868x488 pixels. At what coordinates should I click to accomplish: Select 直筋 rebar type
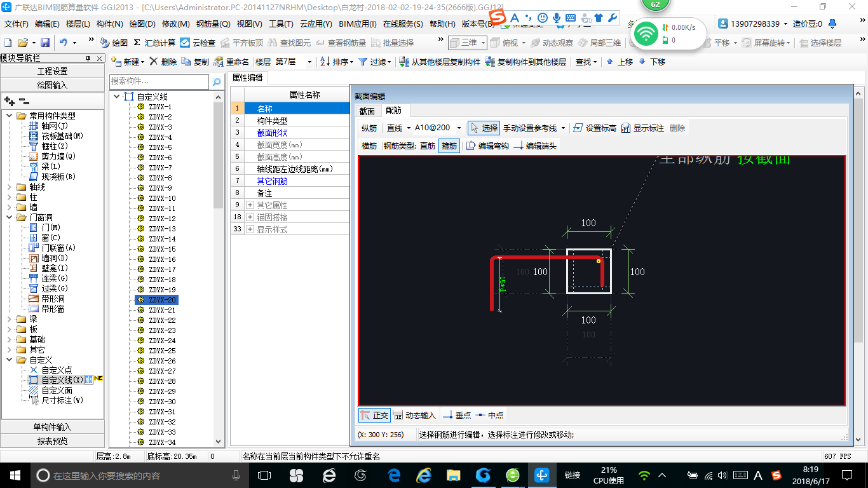tap(428, 146)
